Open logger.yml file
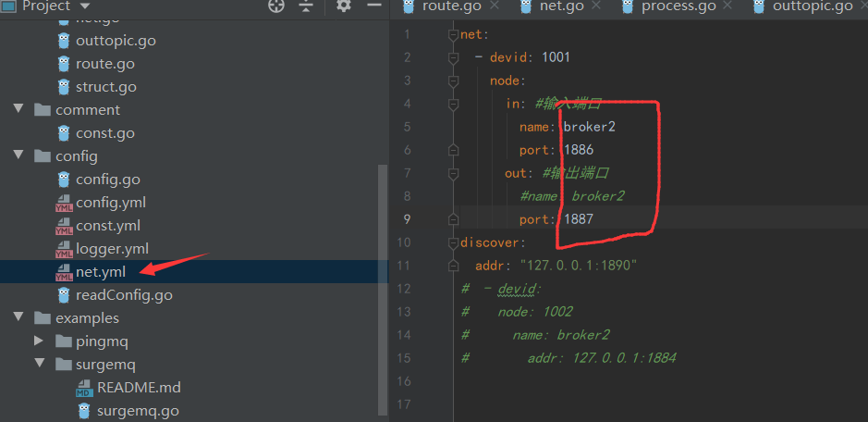 pos(112,249)
